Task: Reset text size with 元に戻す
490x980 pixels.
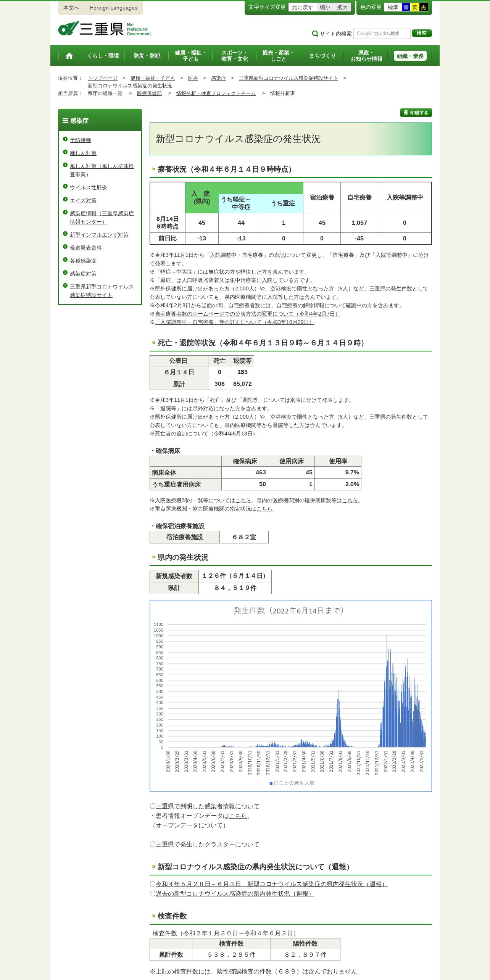Action: coord(302,7)
